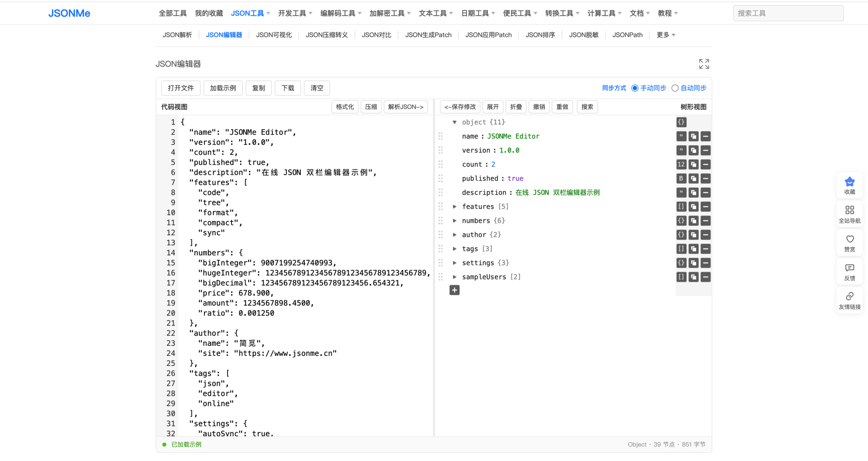The image size is (868, 461).
Task: Open the JSON排序 tab
Action: tap(540, 35)
